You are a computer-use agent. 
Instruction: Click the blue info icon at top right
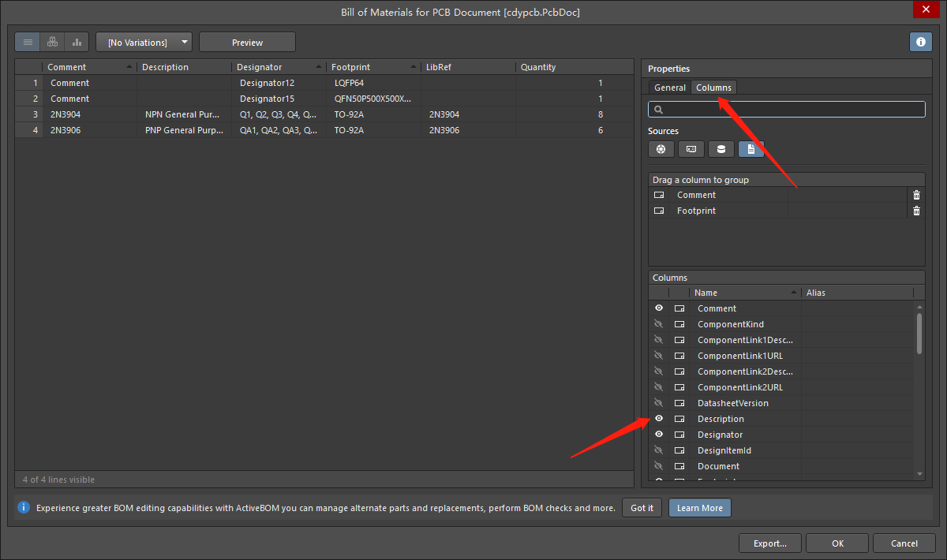click(920, 42)
